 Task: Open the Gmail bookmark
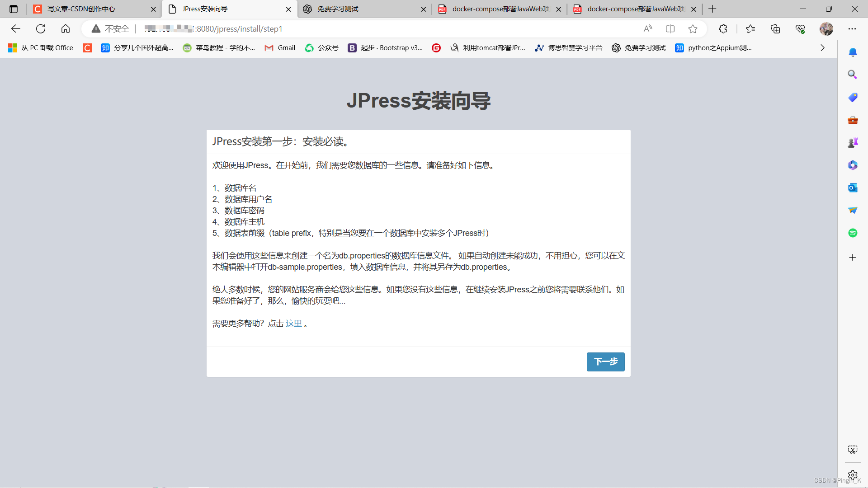[280, 48]
